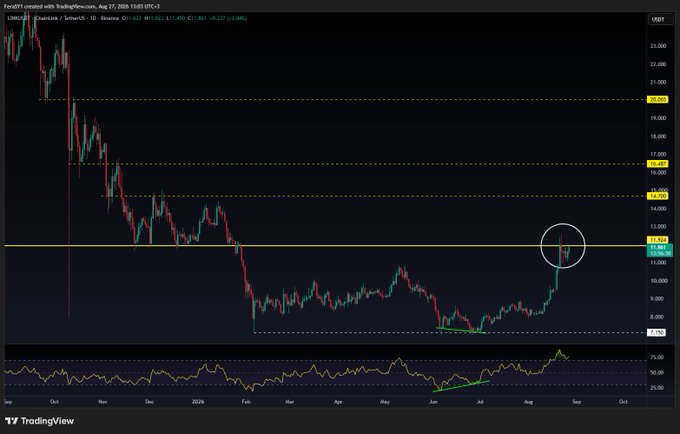Click the 21.000 price axis value
This screenshot has height=434, width=680.
tap(658, 82)
